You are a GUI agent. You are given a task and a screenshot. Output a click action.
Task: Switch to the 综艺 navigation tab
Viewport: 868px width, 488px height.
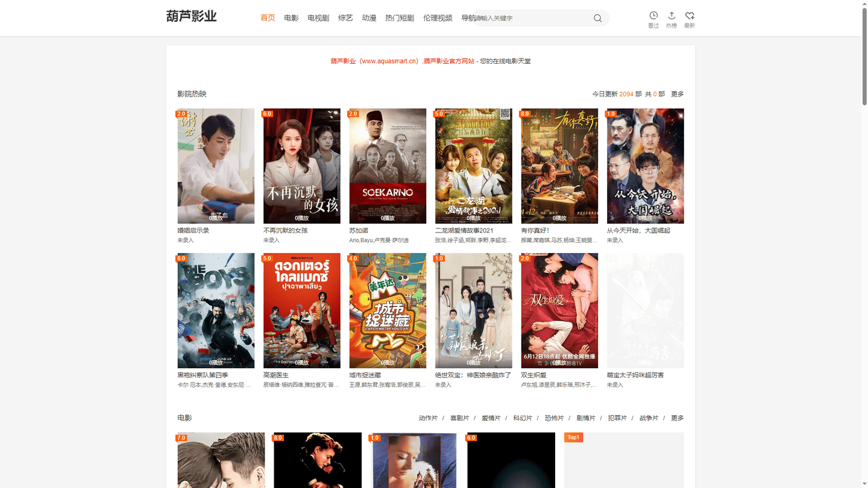pos(345,18)
